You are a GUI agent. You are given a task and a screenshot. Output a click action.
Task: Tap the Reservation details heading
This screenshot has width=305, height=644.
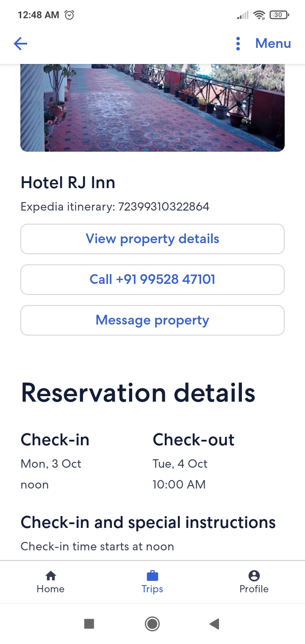[138, 393]
